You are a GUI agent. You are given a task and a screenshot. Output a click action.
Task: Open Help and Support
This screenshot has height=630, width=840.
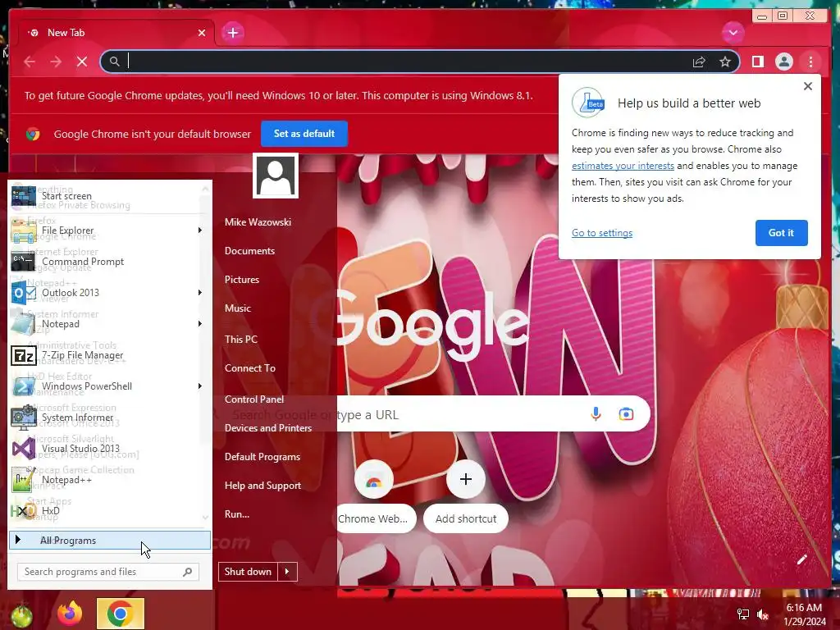point(263,486)
